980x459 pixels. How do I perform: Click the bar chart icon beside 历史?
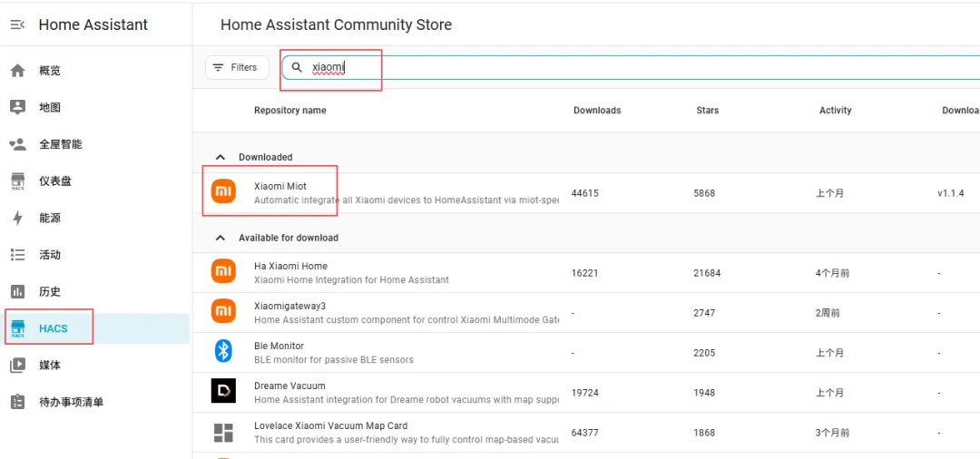coord(17,291)
